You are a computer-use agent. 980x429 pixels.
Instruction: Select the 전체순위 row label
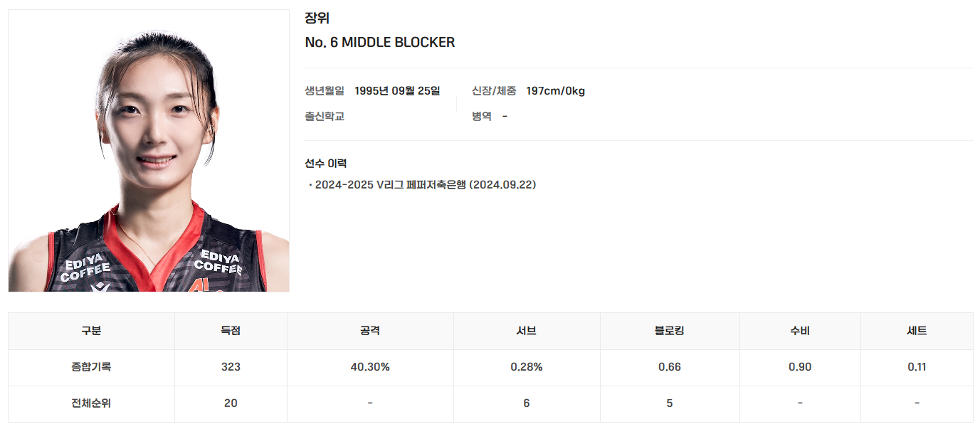click(91, 403)
